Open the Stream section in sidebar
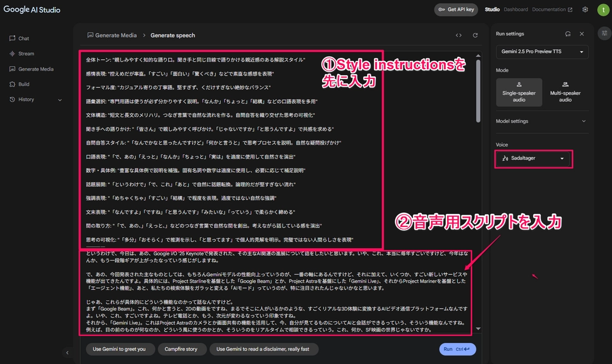 (x=22, y=53)
